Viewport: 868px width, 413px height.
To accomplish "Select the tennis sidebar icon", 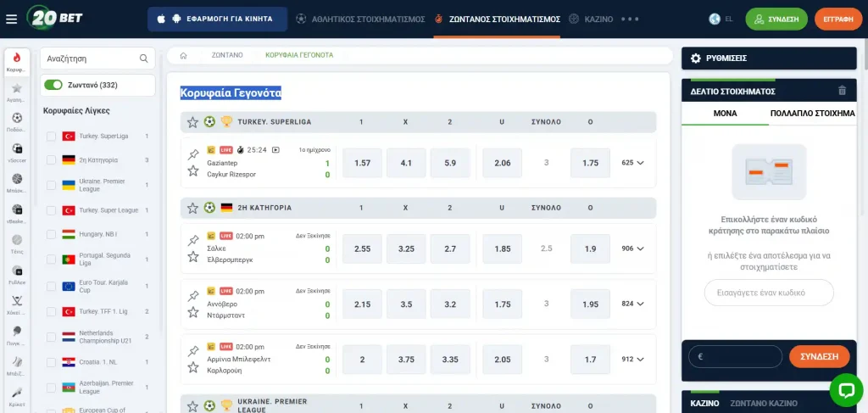I will pyautogui.click(x=17, y=240).
